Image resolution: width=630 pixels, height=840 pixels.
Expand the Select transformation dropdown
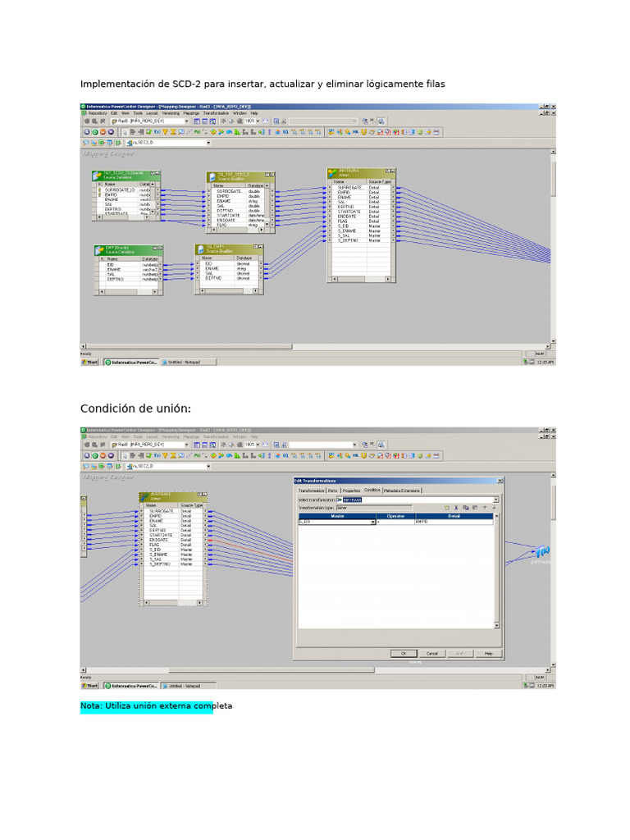click(495, 500)
